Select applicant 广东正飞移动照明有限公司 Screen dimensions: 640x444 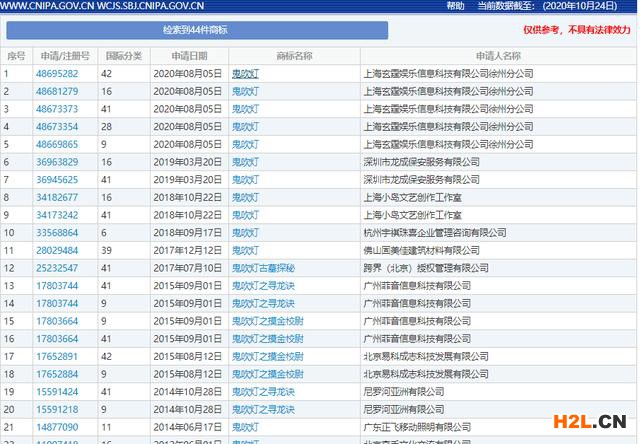(x=417, y=427)
